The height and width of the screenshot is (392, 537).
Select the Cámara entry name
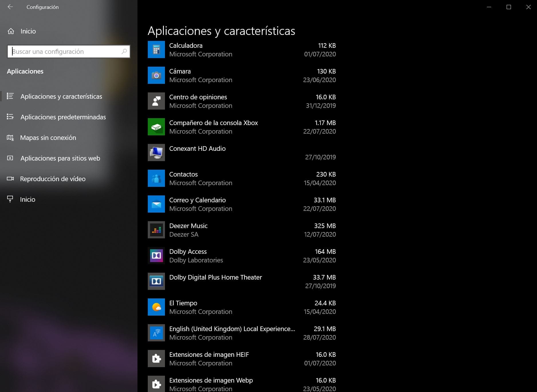pos(180,71)
